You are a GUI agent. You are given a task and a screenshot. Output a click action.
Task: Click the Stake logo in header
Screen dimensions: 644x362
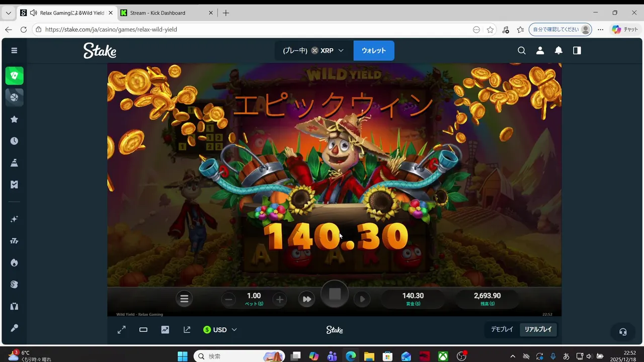pyautogui.click(x=100, y=50)
